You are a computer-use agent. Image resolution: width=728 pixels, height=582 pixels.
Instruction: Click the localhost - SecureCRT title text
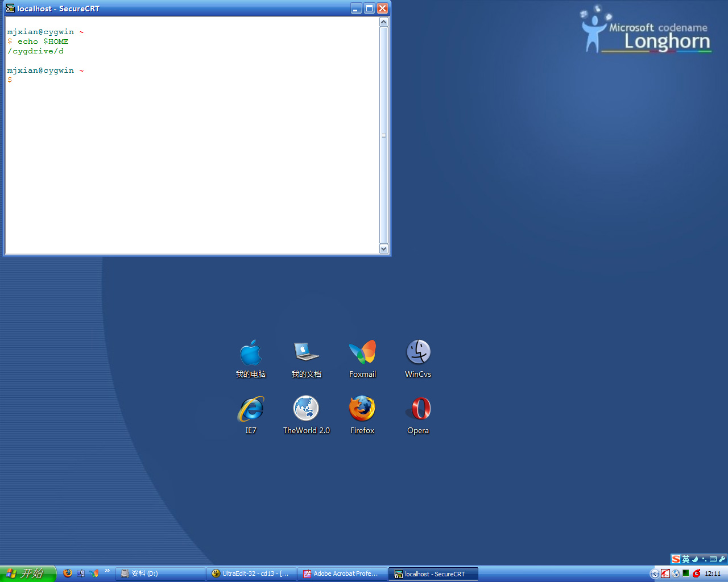click(x=59, y=9)
